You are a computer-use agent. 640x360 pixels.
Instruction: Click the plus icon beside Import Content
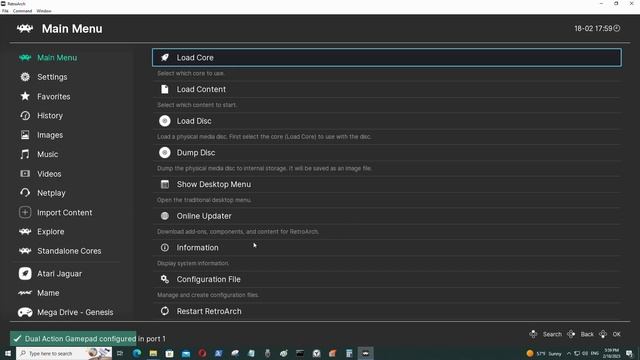25,212
